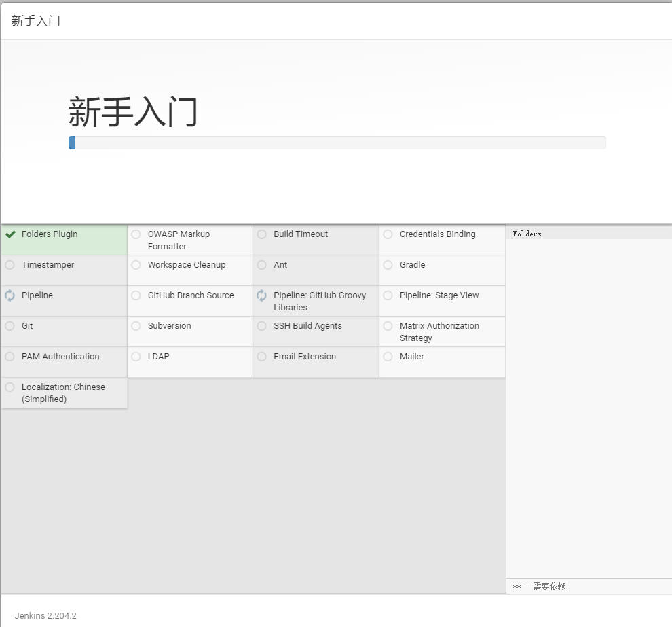
Task: Click the spinning sync icon beside Pipeline
Action: [x=10, y=295]
